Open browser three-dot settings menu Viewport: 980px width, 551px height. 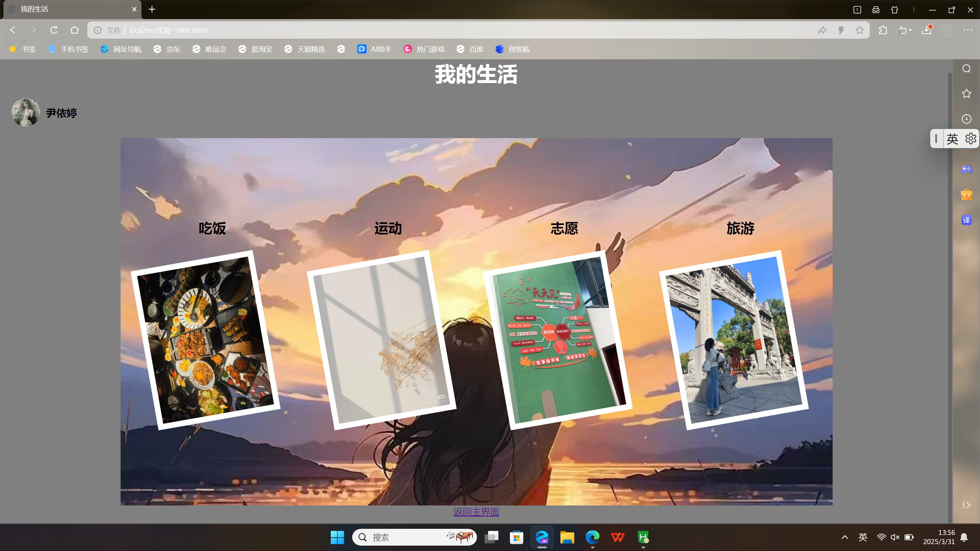click(967, 30)
